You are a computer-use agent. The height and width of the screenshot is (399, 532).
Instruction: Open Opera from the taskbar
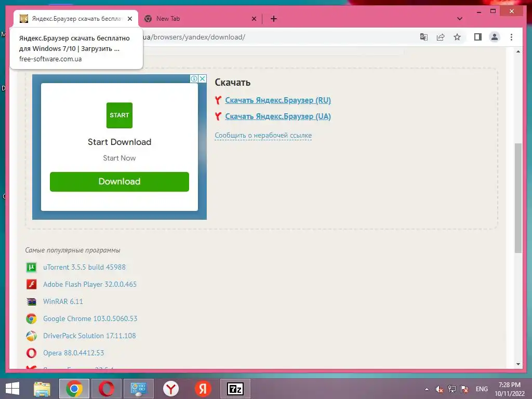coord(106,389)
